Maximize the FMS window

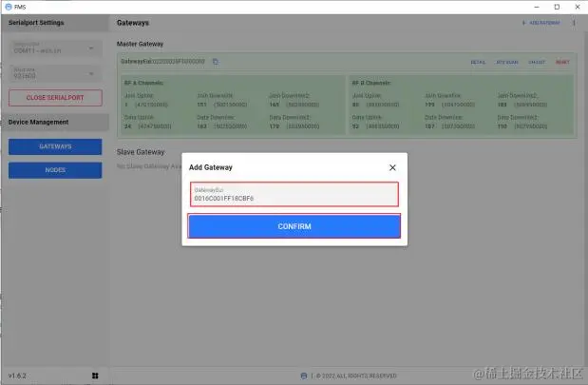[557, 7]
